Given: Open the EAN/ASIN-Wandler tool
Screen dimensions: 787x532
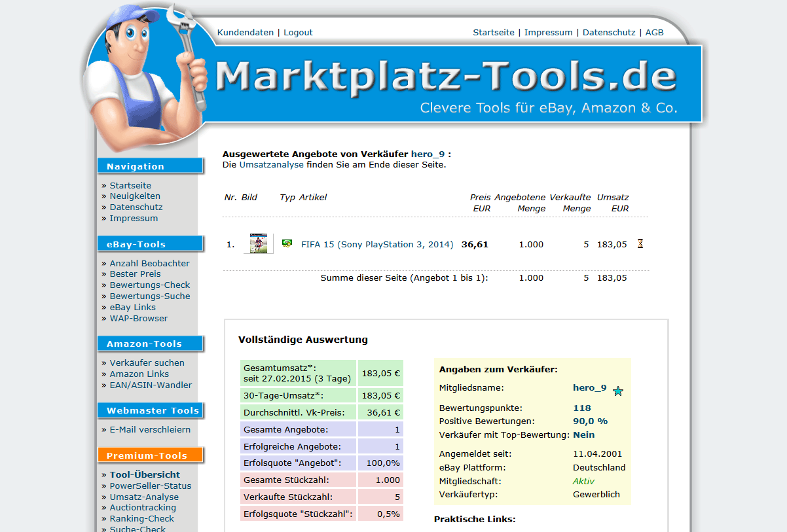Looking at the screenshot, I should 151,385.
